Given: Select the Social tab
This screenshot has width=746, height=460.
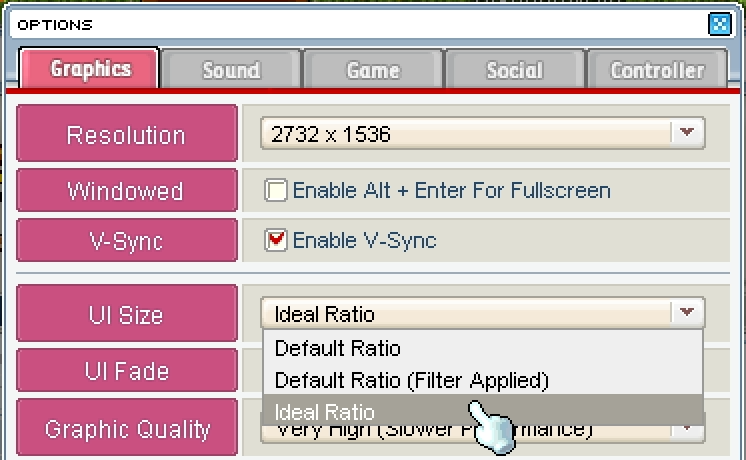Looking at the screenshot, I should tap(515, 69).
